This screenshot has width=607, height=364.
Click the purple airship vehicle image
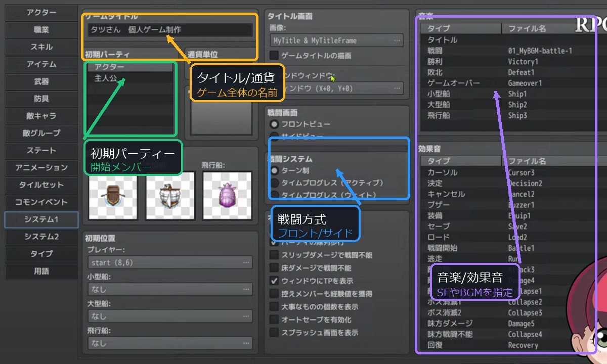(227, 195)
